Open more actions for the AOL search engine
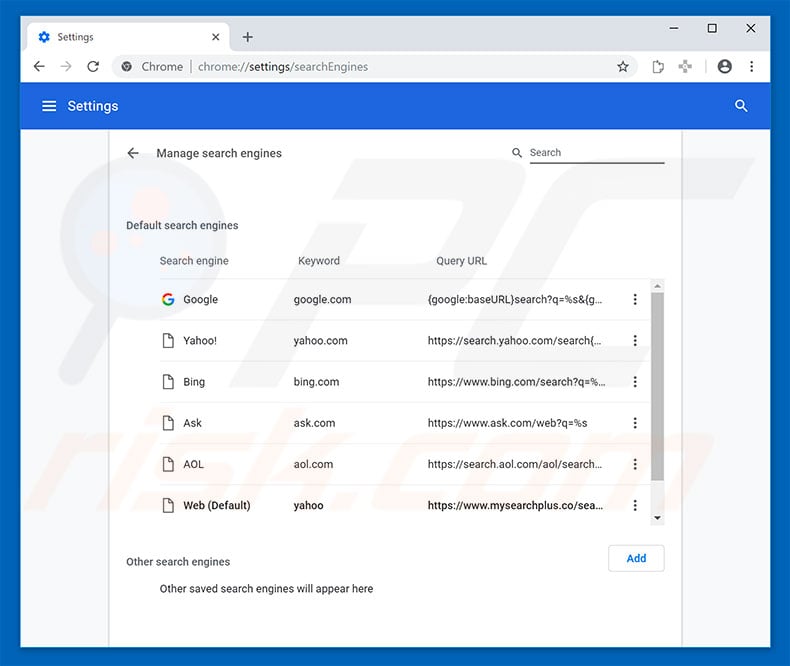Image resolution: width=790 pixels, height=666 pixels. click(x=635, y=464)
